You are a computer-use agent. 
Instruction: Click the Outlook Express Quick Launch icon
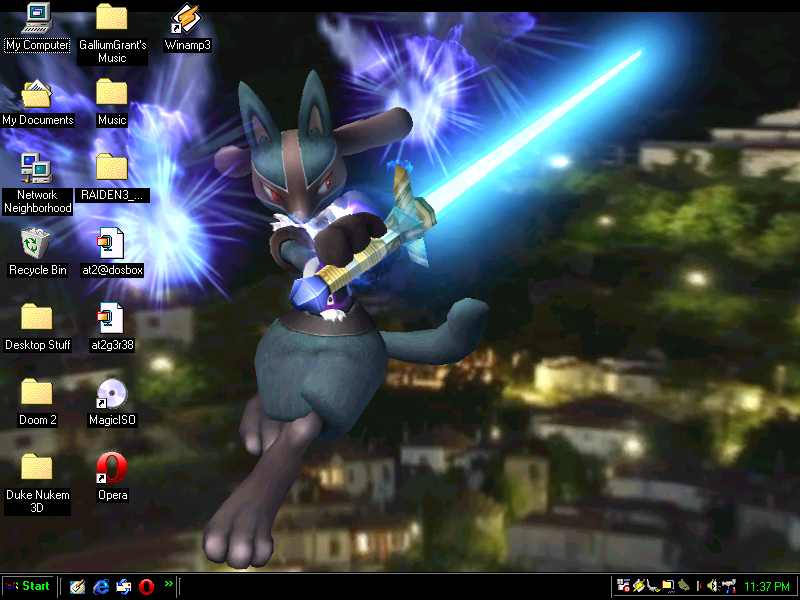123,586
